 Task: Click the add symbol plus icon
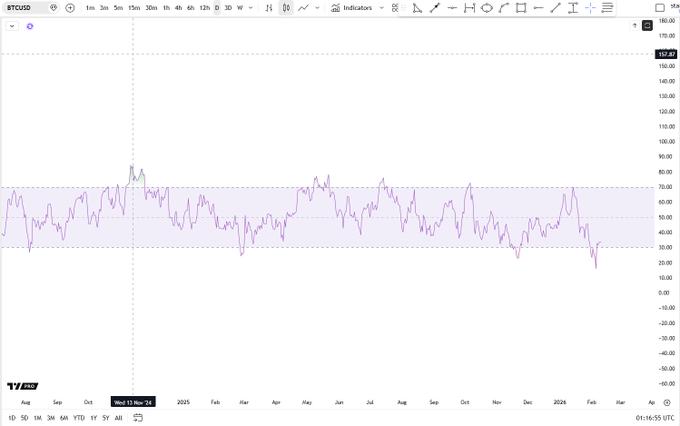tap(70, 8)
